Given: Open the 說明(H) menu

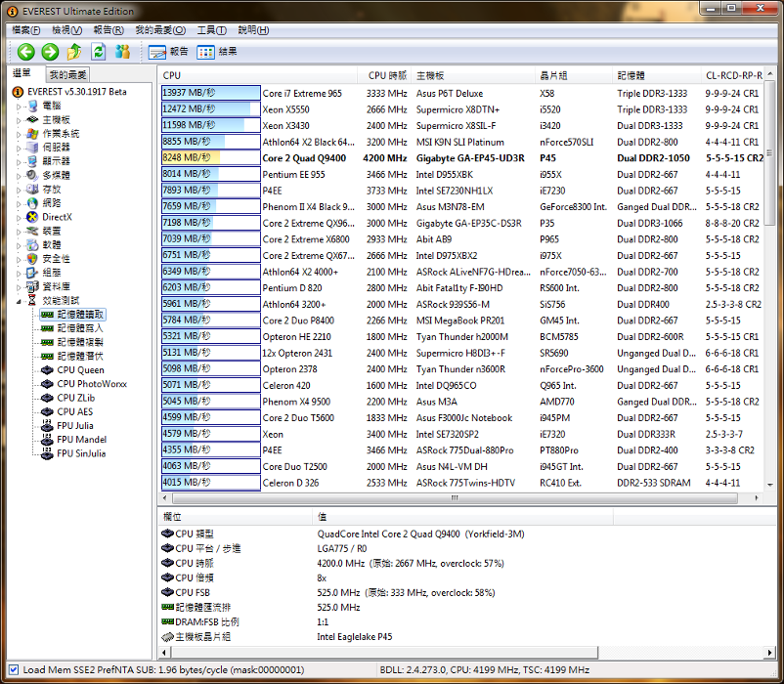Looking at the screenshot, I should click(x=253, y=30).
